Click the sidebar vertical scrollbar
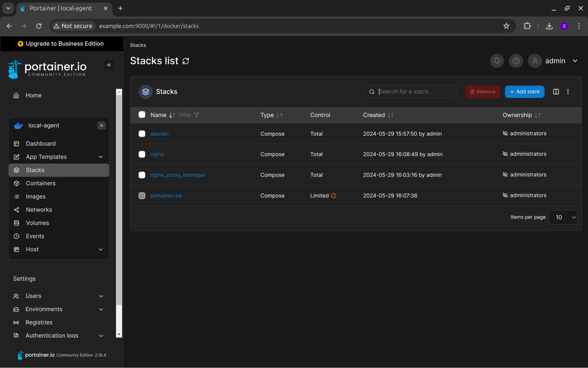The width and height of the screenshot is (588, 368). click(x=119, y=200)
